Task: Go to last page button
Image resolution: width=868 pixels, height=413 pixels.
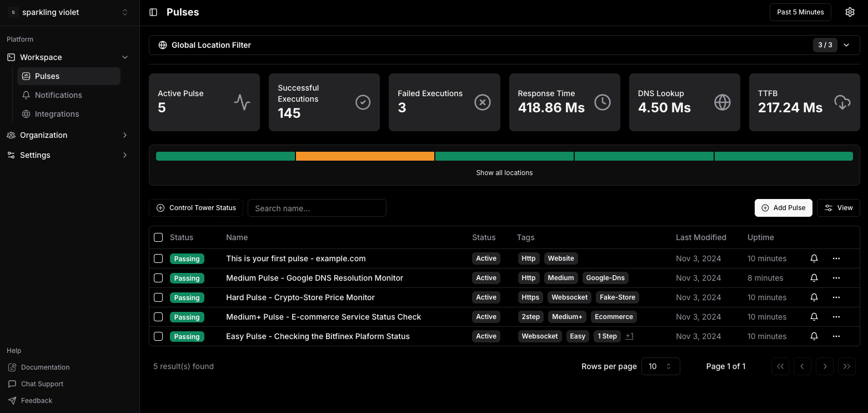Action: (847, 366)
